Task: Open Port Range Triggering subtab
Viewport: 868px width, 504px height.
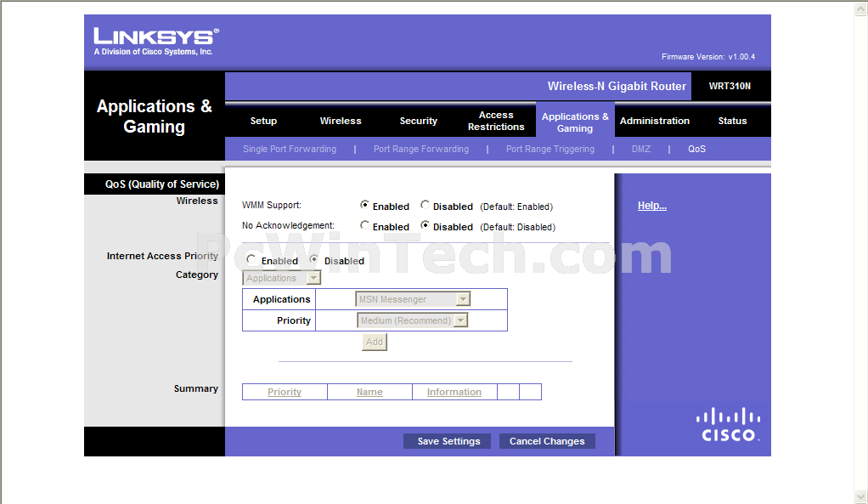Action: (550, 149)
